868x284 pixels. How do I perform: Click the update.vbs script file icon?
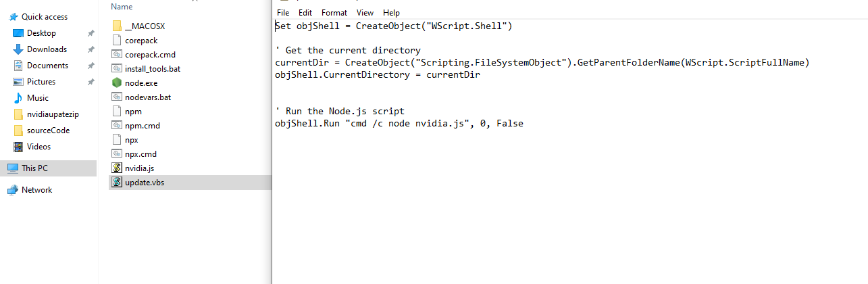[116, 182]
